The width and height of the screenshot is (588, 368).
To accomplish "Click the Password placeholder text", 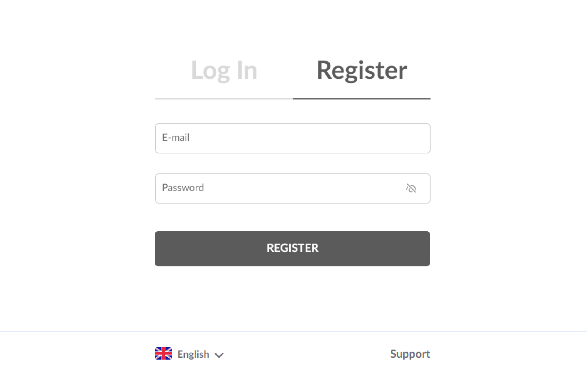I will tap(183, 188).
